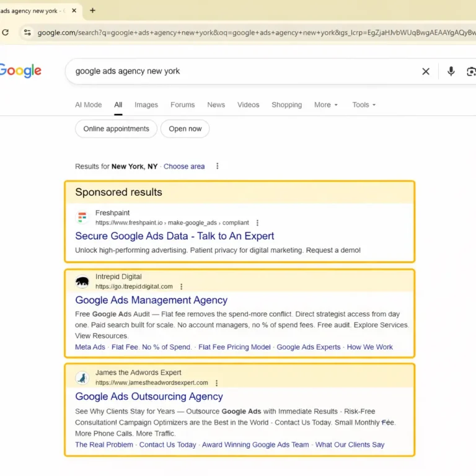Click What Our Clients Say sitelink

click(x=350, y=445)
